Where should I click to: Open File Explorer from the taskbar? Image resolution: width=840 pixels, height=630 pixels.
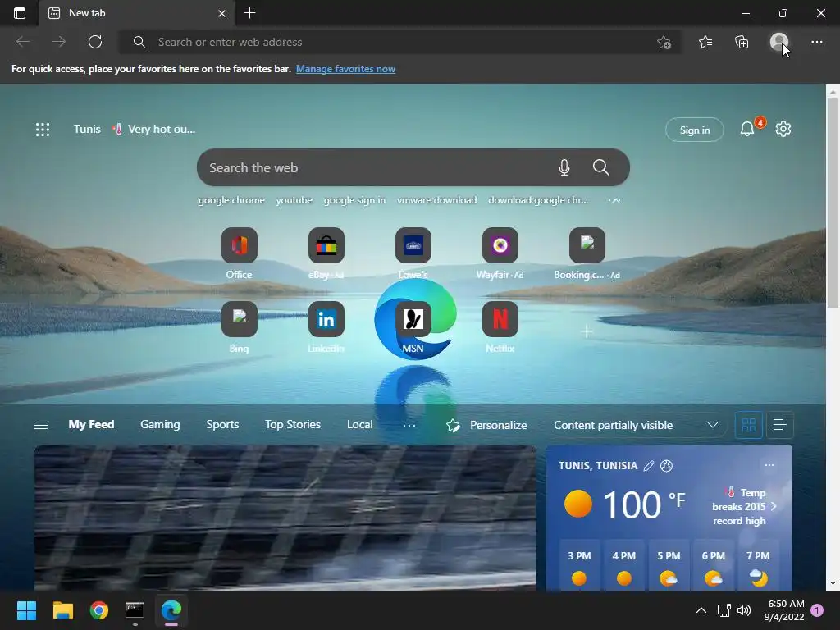pos(62,610)
